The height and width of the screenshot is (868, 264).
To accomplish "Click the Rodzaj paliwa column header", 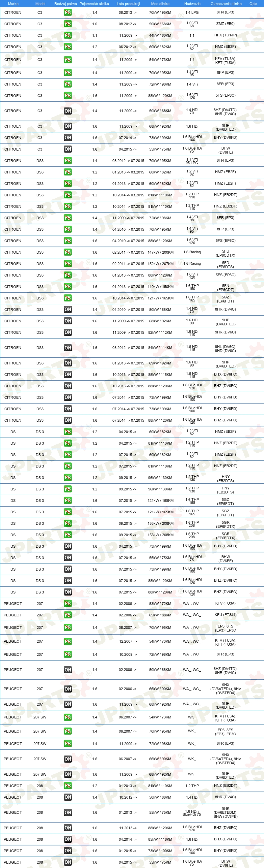I will click(x=65, y=4).
